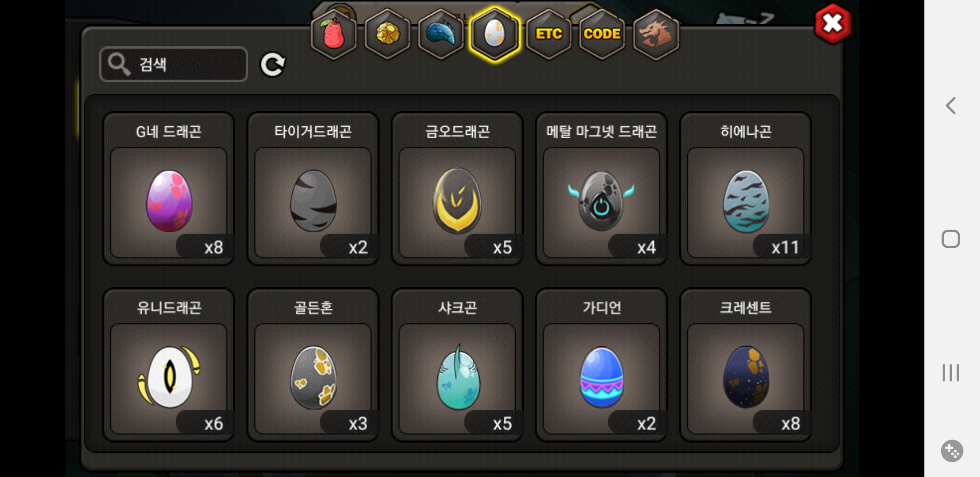Click the 검색 search field
Screen dimensions: 980x477
tap(173, 64)
